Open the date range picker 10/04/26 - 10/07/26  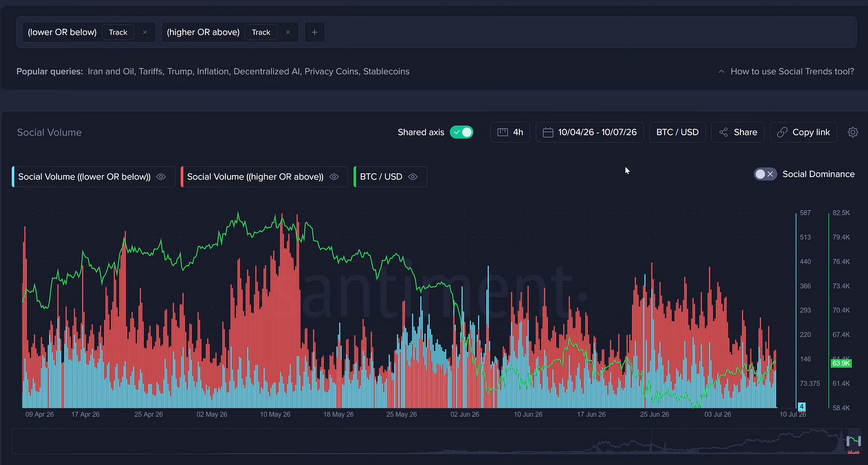(x=590, y=132)
